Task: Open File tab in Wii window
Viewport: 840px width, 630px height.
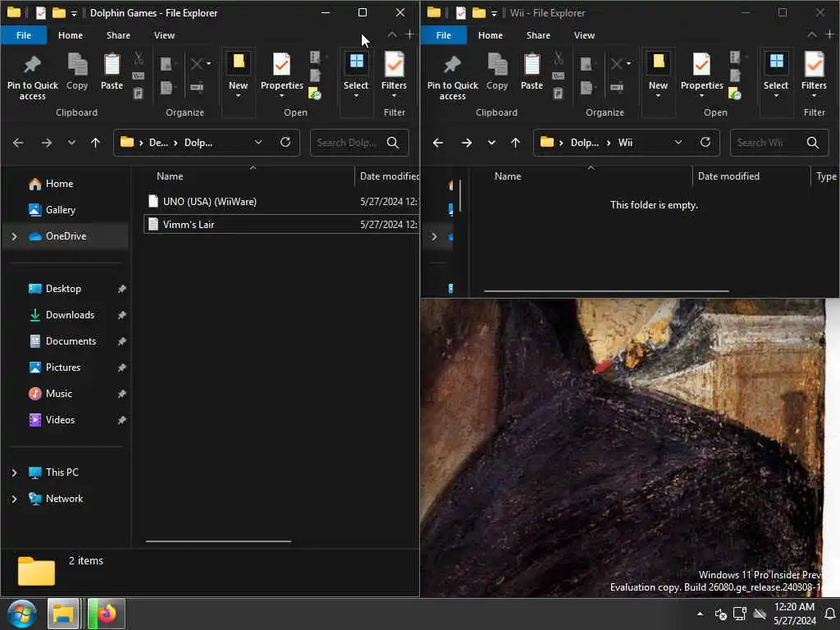Action: [x=444, y=35]
